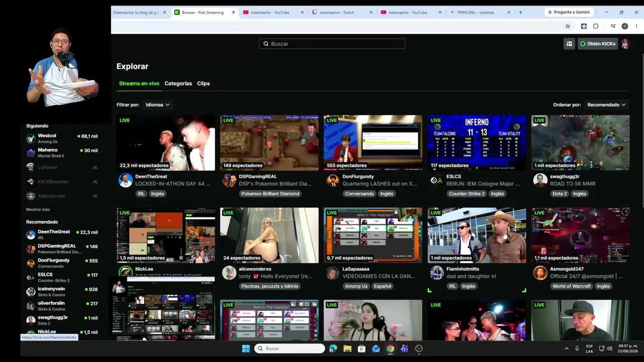
Task: Switch to the Sistemasmx blog browser tab
Action: (139, 12)
